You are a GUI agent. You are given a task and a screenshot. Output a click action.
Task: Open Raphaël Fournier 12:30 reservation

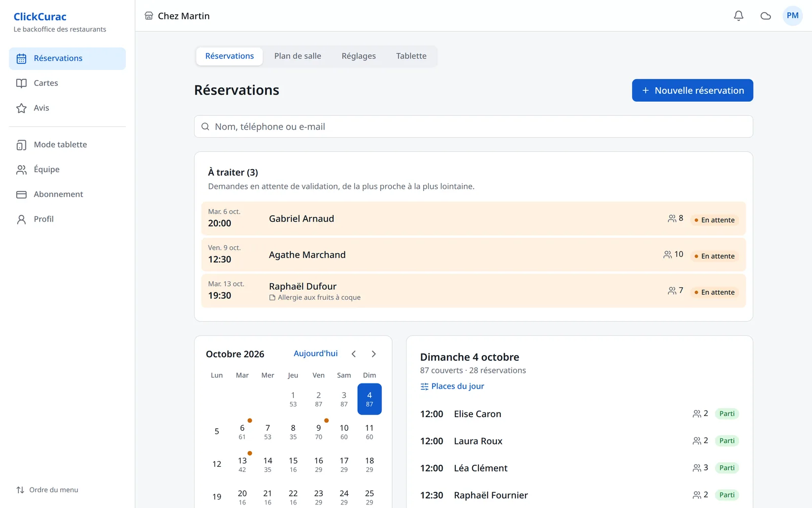coord(579,495)
